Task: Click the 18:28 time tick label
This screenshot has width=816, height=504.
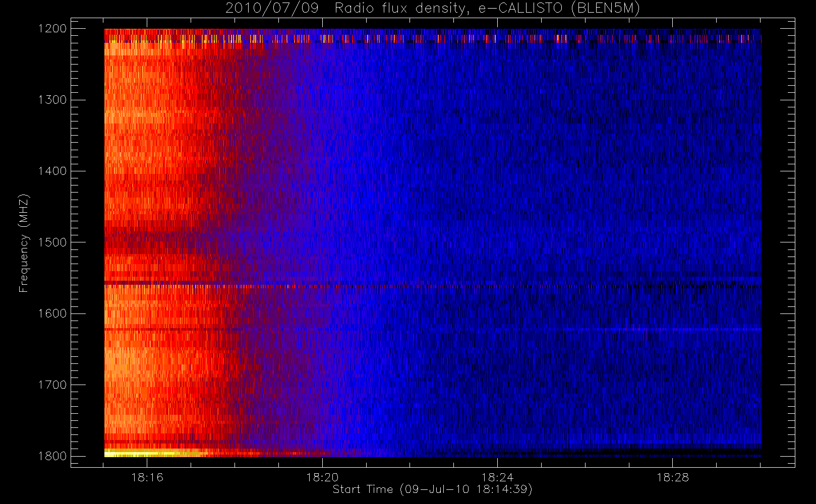Action: 672,477
